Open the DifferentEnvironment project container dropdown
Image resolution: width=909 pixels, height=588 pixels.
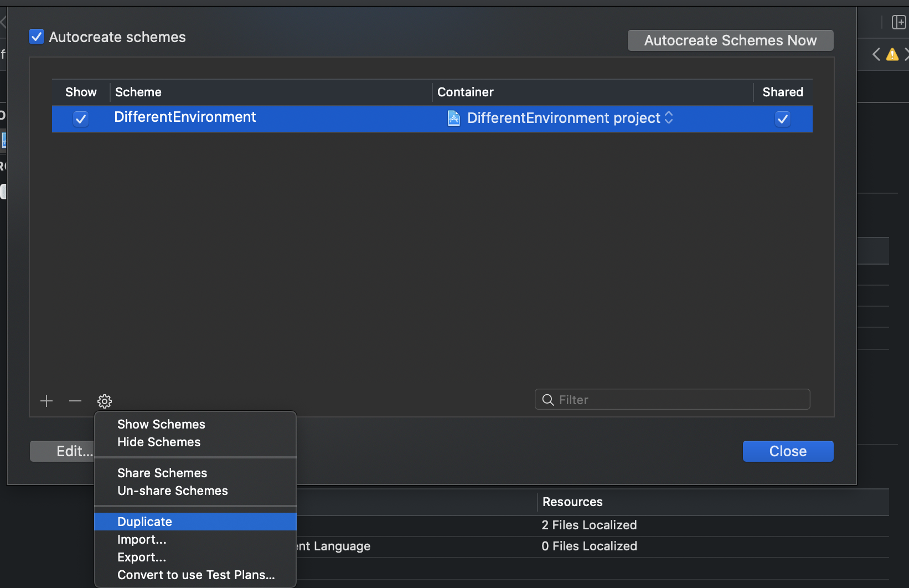[669, 118]
